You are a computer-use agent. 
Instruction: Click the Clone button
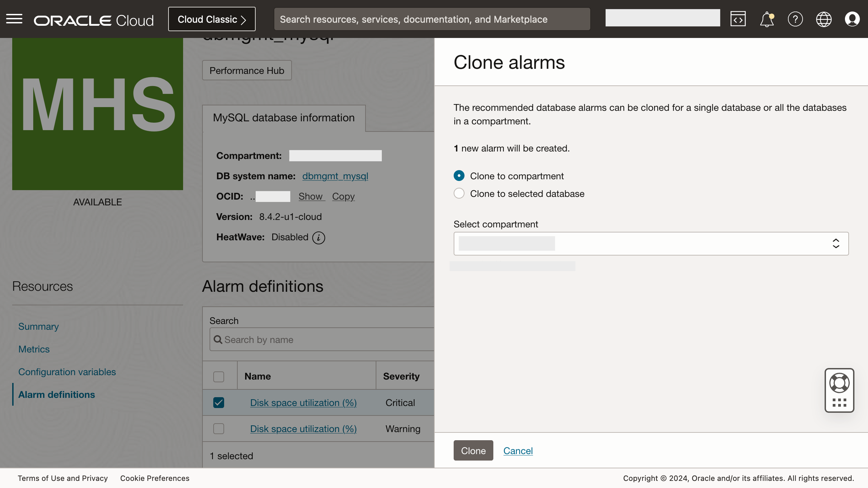coord(473,450)
